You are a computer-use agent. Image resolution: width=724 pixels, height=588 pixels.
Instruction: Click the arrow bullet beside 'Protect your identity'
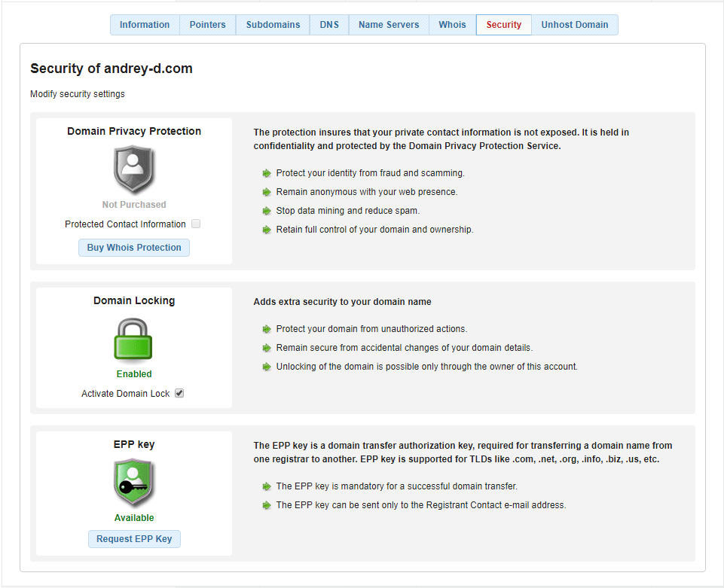coord(267,173)
